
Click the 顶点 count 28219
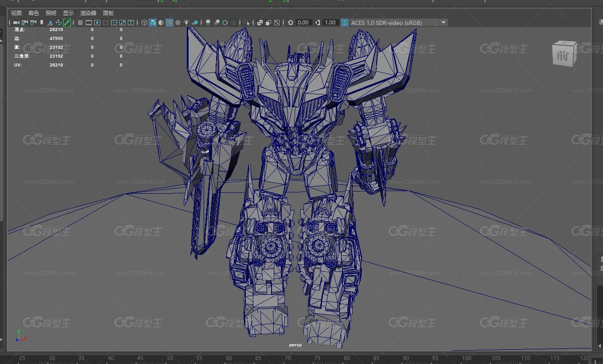56,30
